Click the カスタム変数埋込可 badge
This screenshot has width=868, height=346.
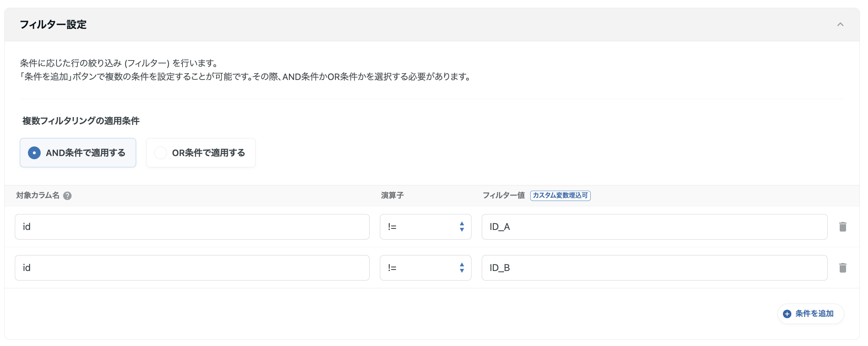(560, 196)
